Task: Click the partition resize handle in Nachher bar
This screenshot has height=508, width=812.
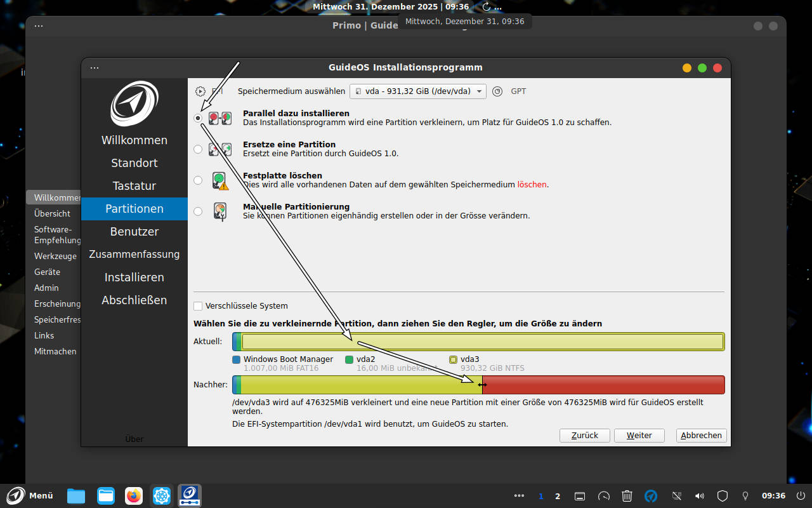Action: point(482,385)
